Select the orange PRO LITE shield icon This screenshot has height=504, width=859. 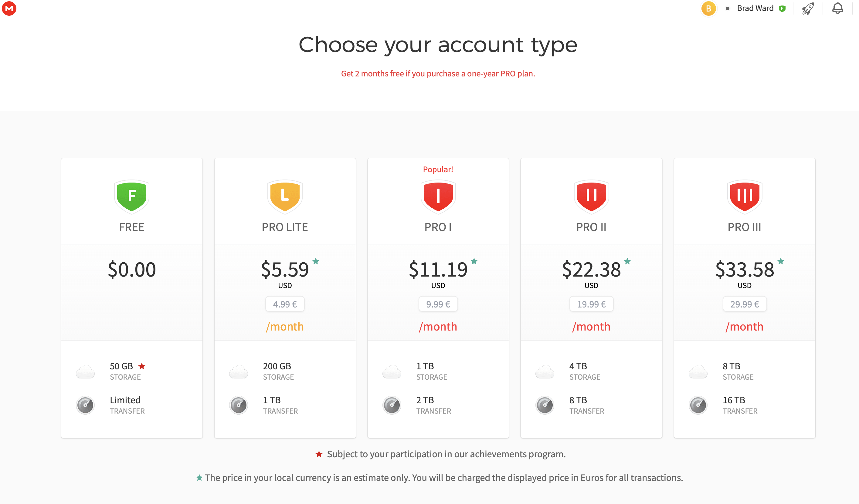(285, 197)
